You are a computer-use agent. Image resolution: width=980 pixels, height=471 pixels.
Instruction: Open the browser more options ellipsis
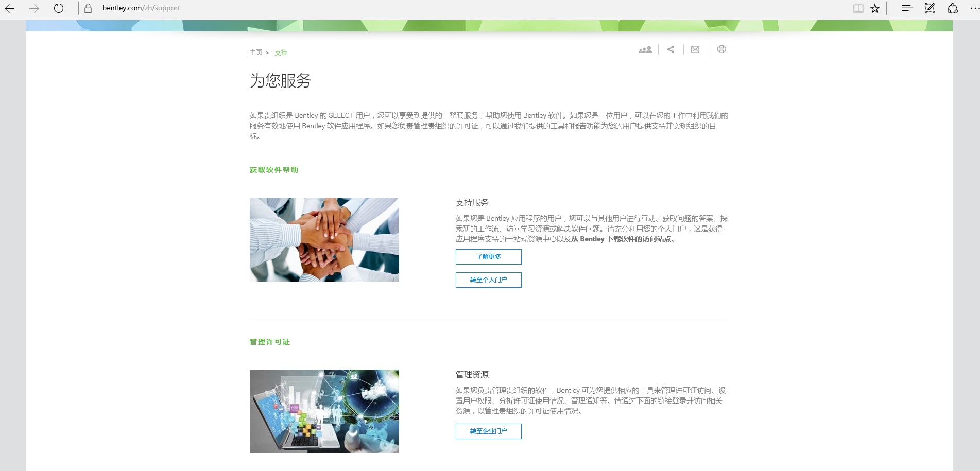click(974, 8)
